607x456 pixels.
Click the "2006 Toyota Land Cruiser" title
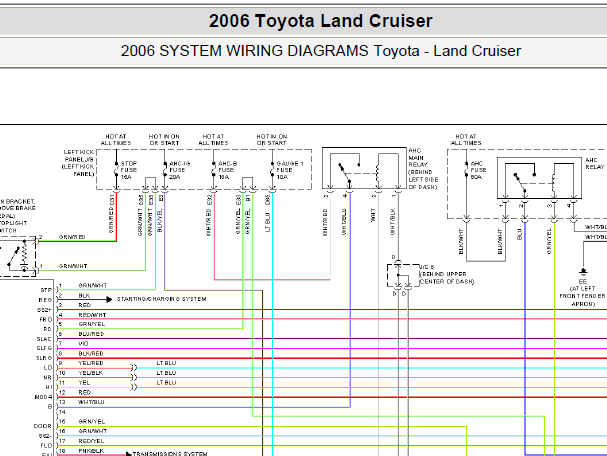(x=321, y=21)
